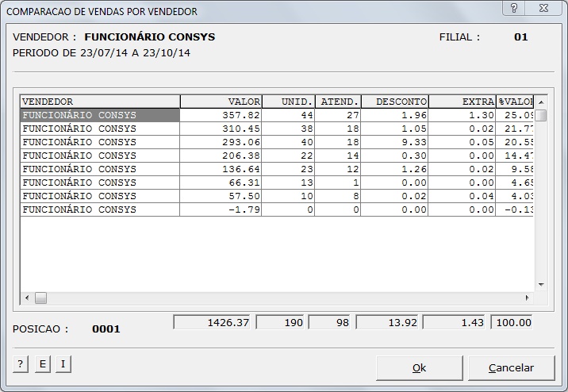Click vertical scrollbar down arrow
The width and height of the screenshot is (568, 392).
[541, 285]
